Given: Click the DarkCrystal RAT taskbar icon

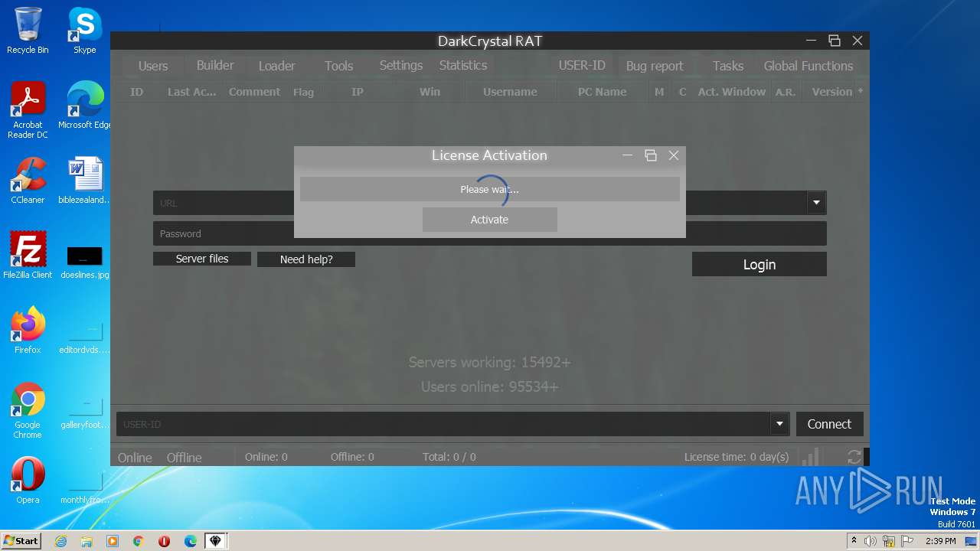Looking at the screenshot, I should click(x=216, y=541).
